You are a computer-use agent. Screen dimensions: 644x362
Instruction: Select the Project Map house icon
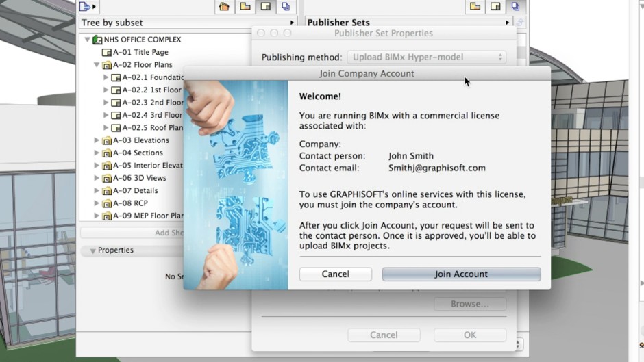click(x=224, y=6)
